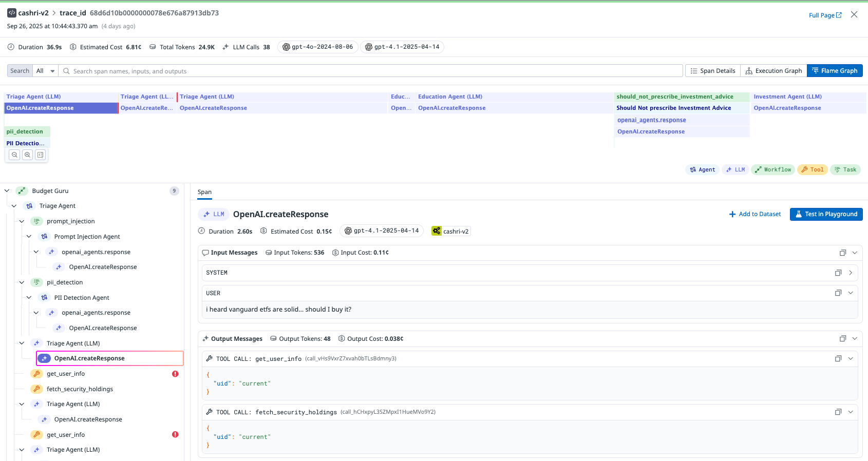Click Test in Playground button
Screen dimensions: 868x461
pyautogui.click(x=826, y=214)
